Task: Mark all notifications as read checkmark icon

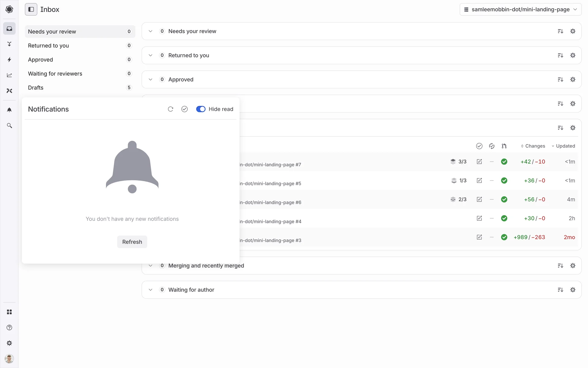Action: pyautogui.click(x=184, y=109)
